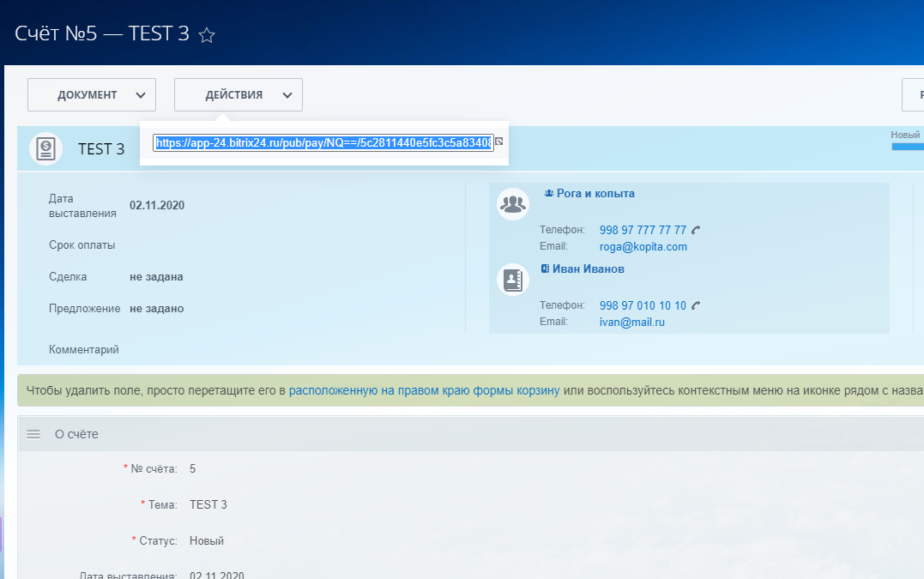Viewport: 924px width, 579px height.
Task: Click the small contact icon before Иван Иванов
Action: 545,268
